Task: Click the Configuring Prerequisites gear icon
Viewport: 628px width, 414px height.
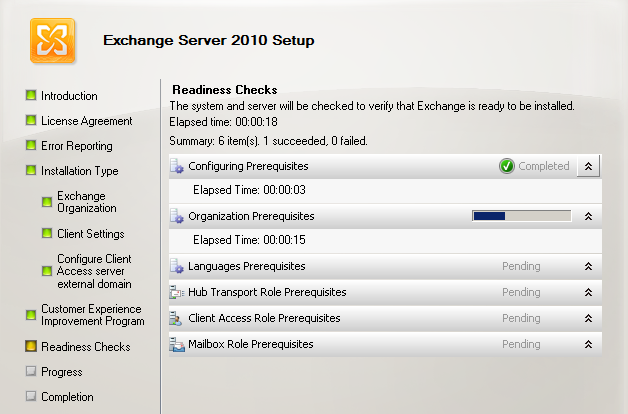Action: tap(177, 166)
